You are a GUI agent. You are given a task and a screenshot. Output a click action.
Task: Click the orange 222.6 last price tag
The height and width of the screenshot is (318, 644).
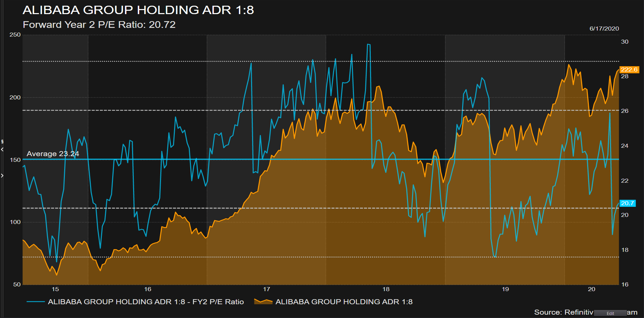pyautogui.click(x=629, y=70)
